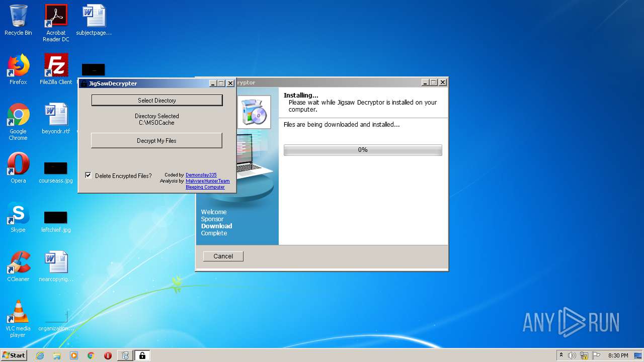Launch Windows Media Player from taskbar
644x362 pixels.
coord(74,355)
